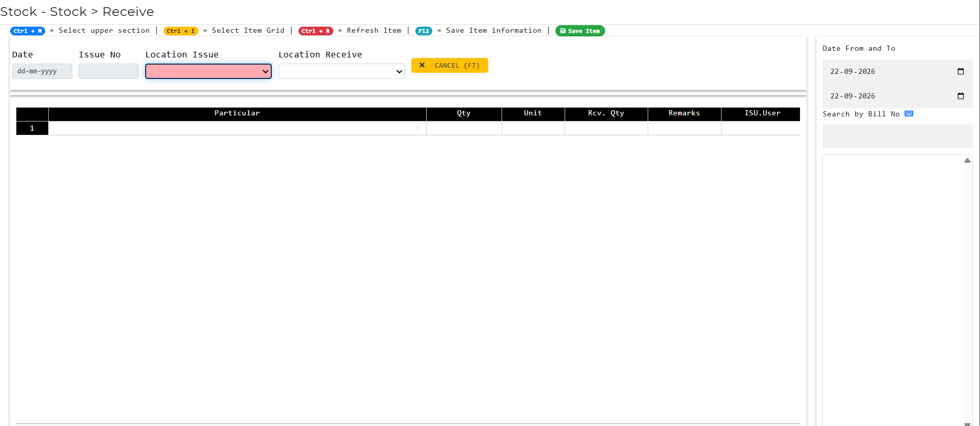Open calendar picker for first date 22-09-2026
This screenshot has height=426, width=980.
961,71
